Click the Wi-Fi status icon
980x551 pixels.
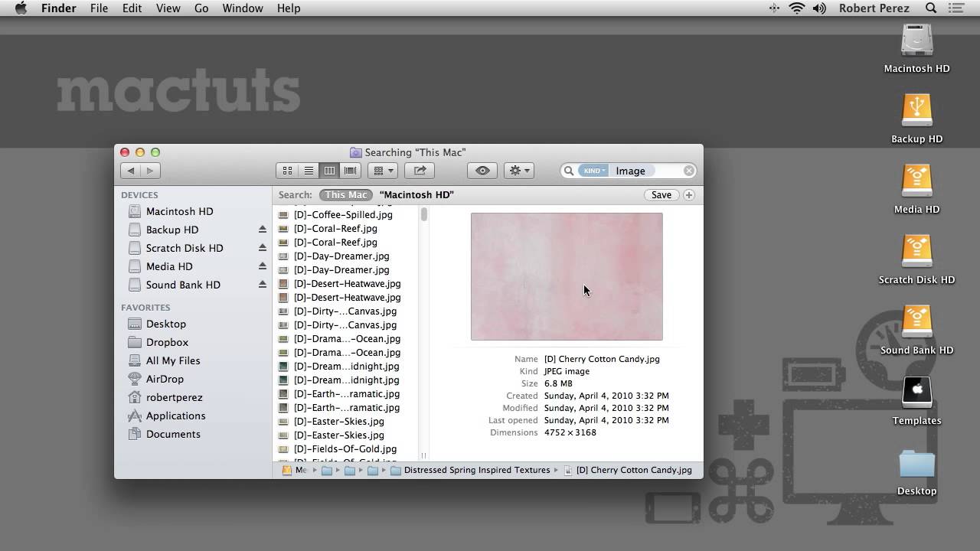(x=796, y=8)
